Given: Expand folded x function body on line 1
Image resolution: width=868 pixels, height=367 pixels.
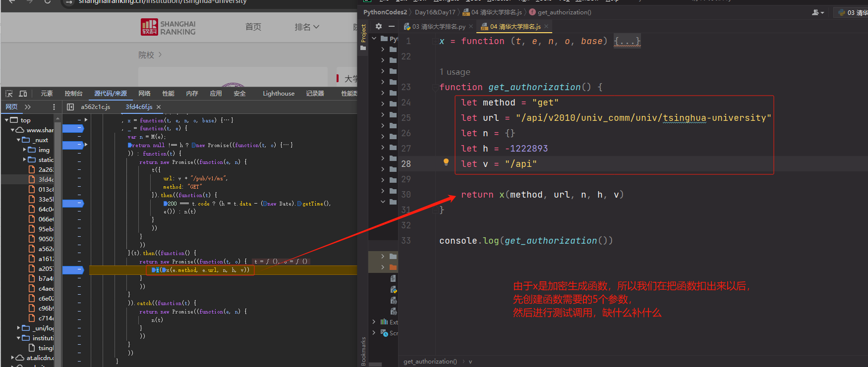Looking at the screenshot, I should pyautogui.click(x=627, y=41).
